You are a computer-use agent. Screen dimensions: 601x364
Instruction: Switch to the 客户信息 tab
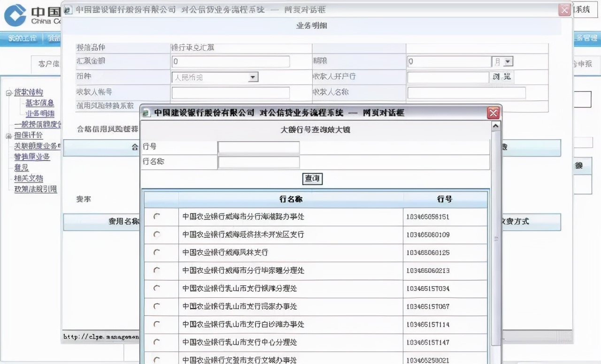49,64
